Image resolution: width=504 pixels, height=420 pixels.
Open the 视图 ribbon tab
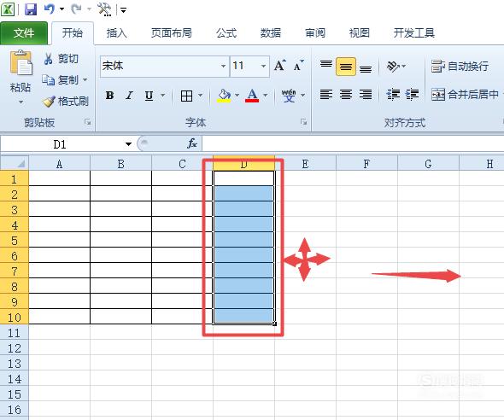tap(360, 32)
